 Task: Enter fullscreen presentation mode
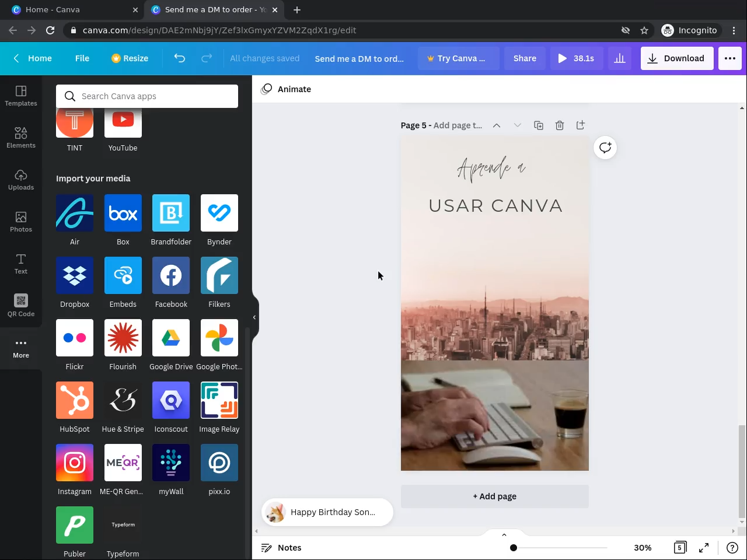point(704,548)
